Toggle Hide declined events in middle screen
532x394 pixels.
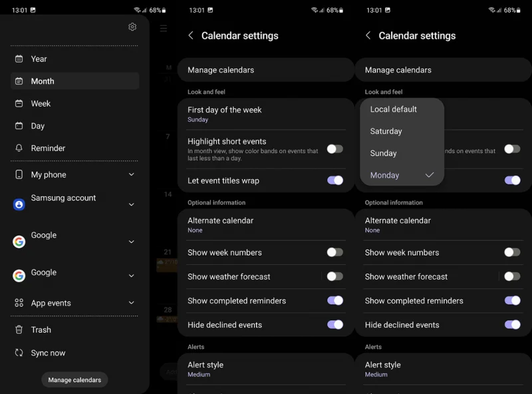[x=335, y=325]
